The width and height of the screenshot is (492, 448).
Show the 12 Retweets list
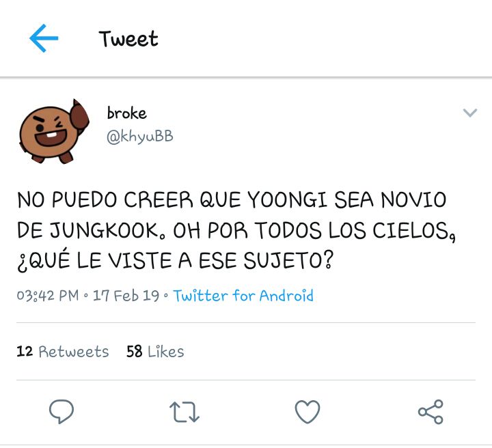point(62,352)
